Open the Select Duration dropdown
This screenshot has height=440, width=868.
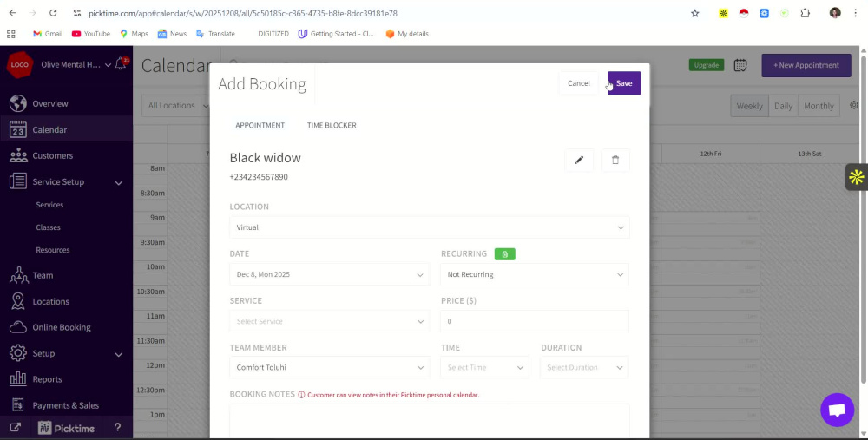pyautogui.click(x=584, y=367)
